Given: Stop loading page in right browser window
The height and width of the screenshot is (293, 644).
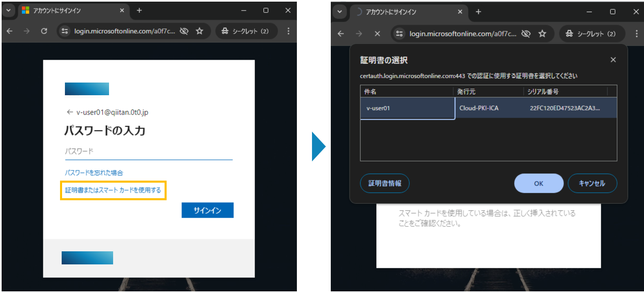Looking at the screenshot, I should pos(377,34).
